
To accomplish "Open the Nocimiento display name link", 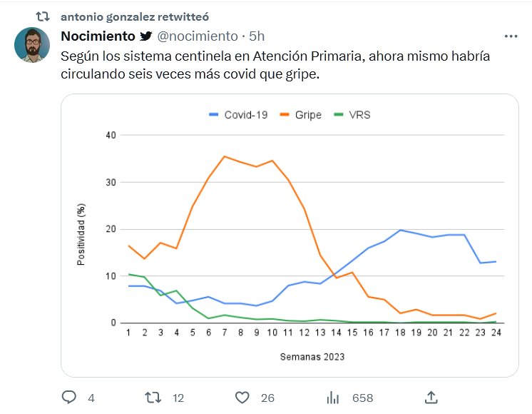I will (x=98, y=36).
